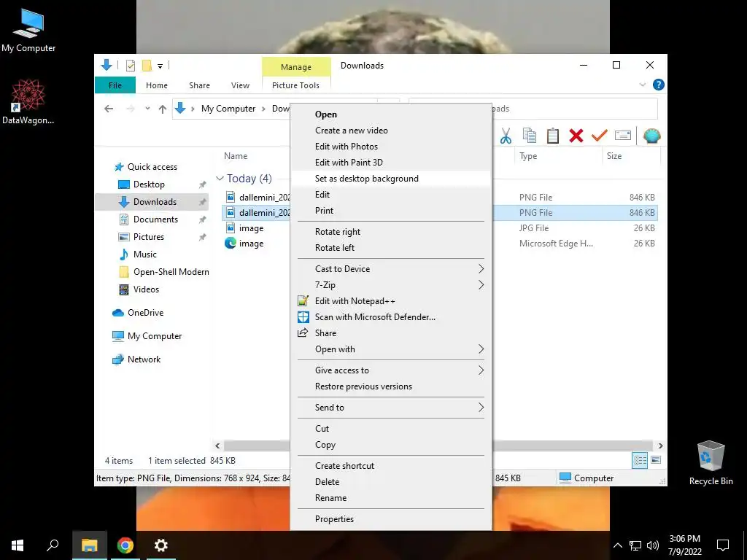Click the shell-shaped settings toolbar icon
Image resolution: width=747 pixels, height=560 pixels.
(x=651, y=136)
